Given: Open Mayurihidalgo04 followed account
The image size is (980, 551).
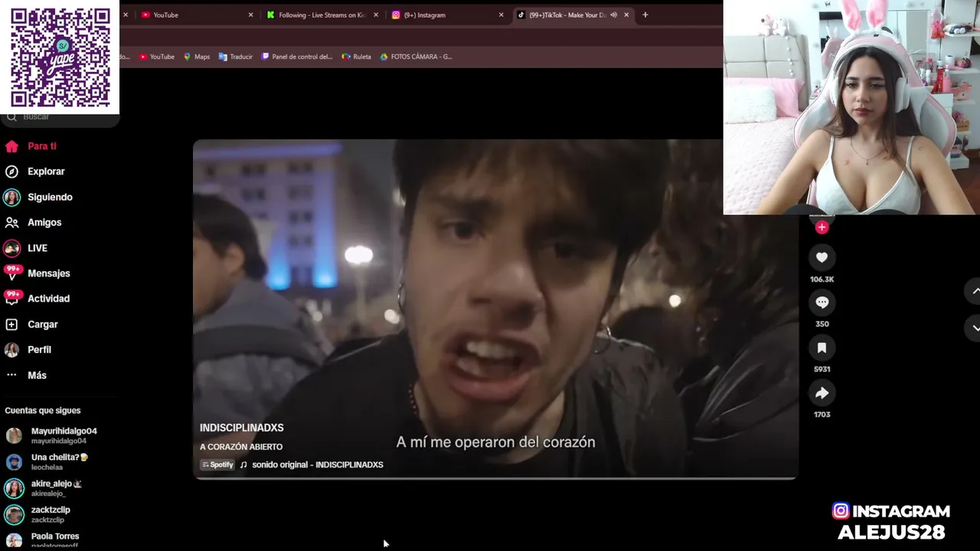Looking at the screenshot, I should tap(52, 435).
